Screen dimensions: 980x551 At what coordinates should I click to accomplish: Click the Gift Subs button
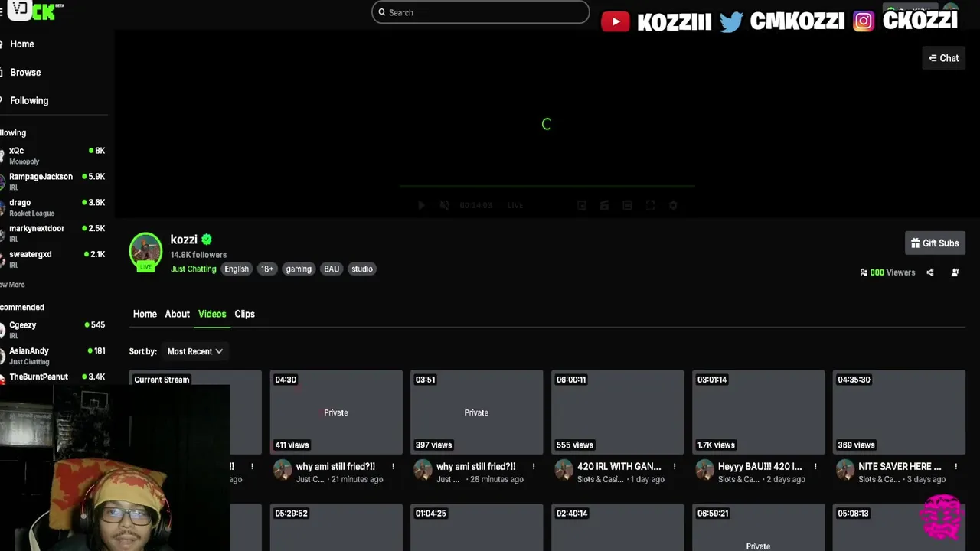point(934,243)
